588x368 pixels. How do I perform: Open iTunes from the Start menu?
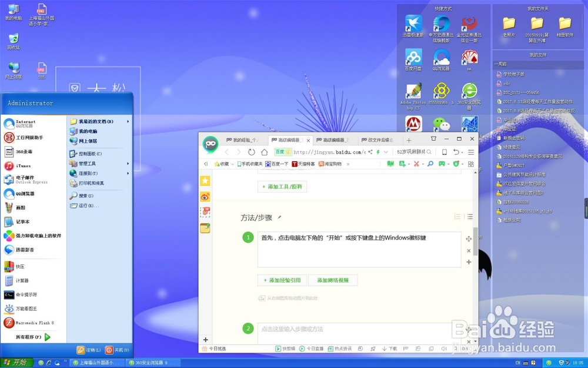coord(18,165)
